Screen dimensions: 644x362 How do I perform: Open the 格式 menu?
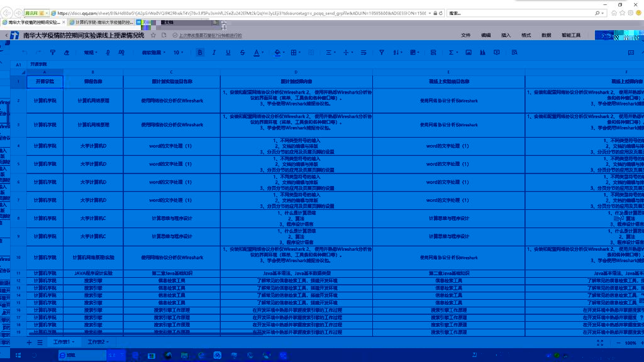526,35
